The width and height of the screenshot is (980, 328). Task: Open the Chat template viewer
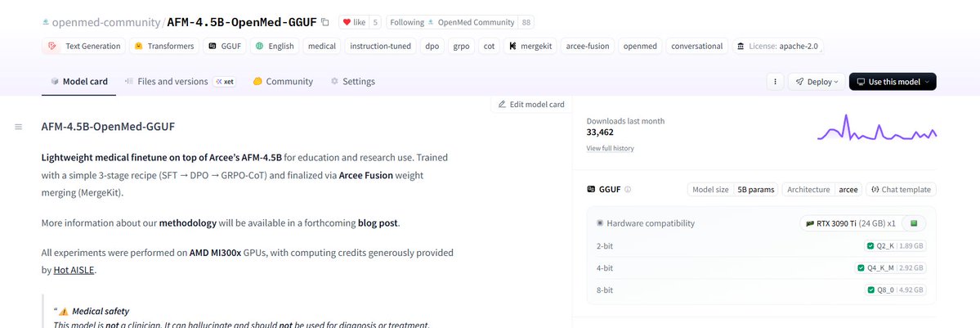900,190
